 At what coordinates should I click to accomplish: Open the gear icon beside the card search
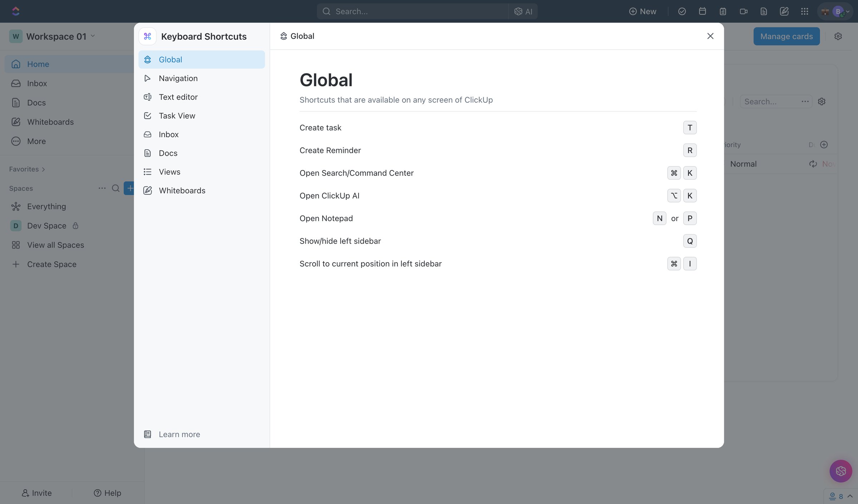[x=822, y=101]
